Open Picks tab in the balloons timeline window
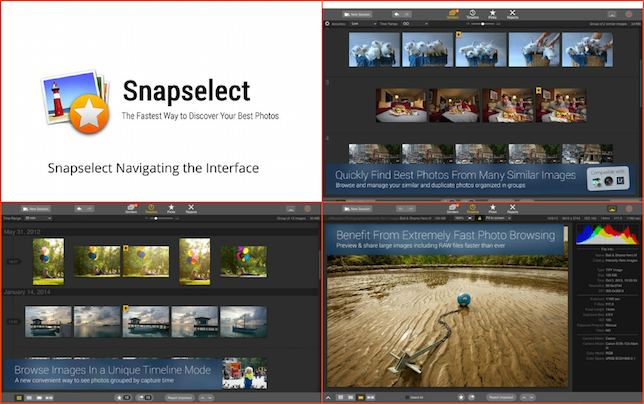644x404 pixels. 171,209
